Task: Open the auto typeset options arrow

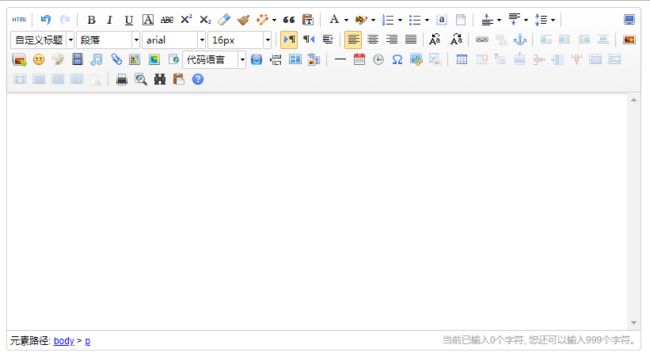Action: coord(274,20)
